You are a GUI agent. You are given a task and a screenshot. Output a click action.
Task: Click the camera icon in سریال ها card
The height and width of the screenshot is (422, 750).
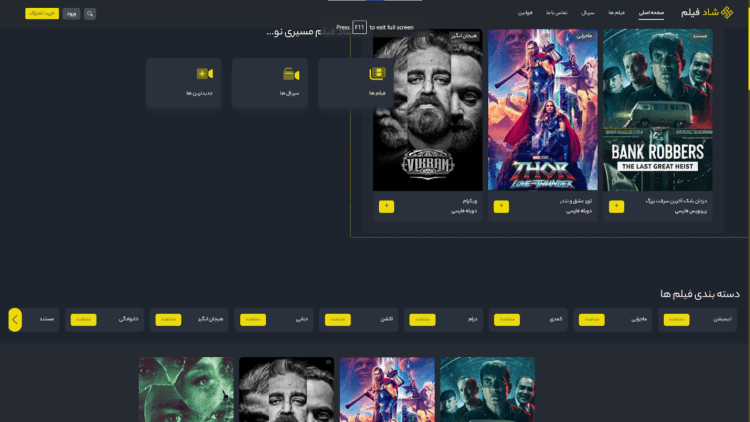point(291,74)
